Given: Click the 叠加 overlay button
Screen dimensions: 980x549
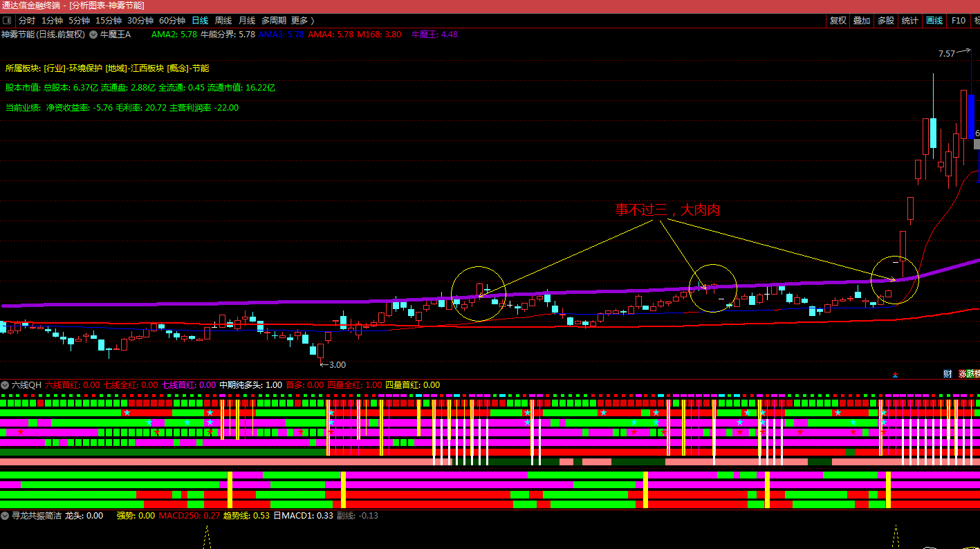Looking at the screenshot, I should (x=862, y=21).
